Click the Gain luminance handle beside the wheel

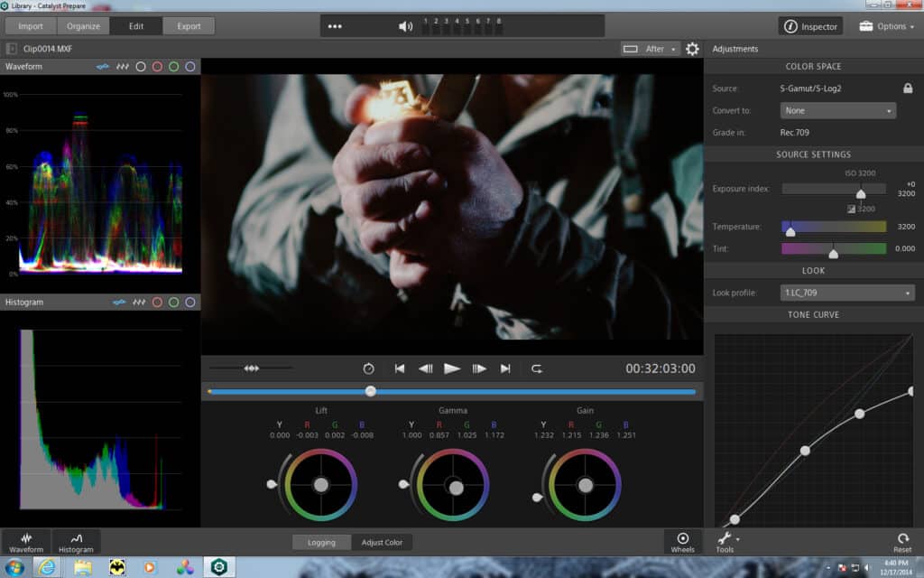pos(537,498)
